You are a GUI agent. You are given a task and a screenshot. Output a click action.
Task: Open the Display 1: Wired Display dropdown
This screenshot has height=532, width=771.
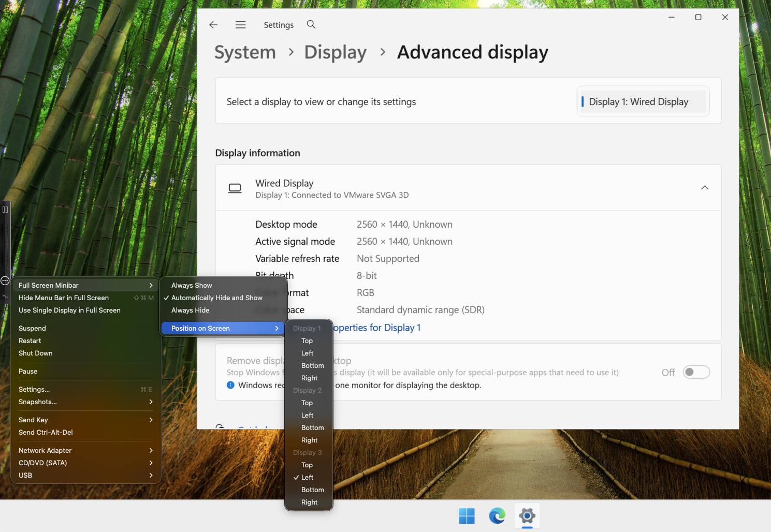[x=643, y=102]
